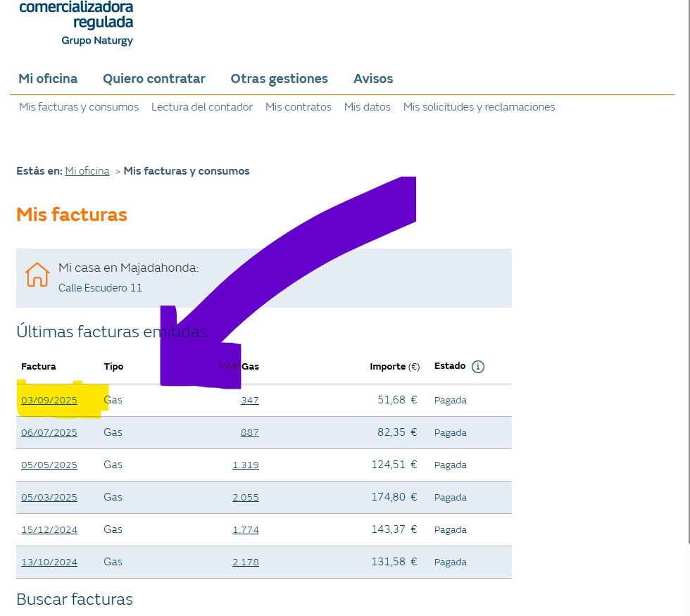
Task: Click the 887 kWh consumption link
Action: pos(249,433)
